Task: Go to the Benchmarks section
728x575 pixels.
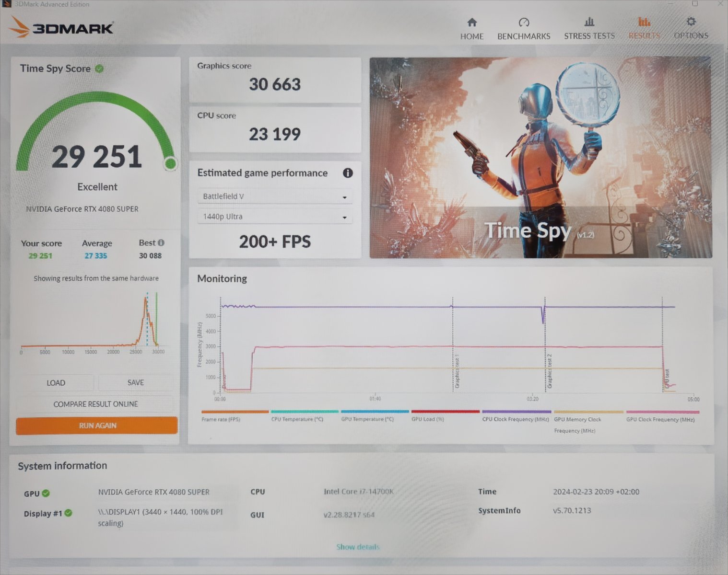Action: click(x=524, y=29)
